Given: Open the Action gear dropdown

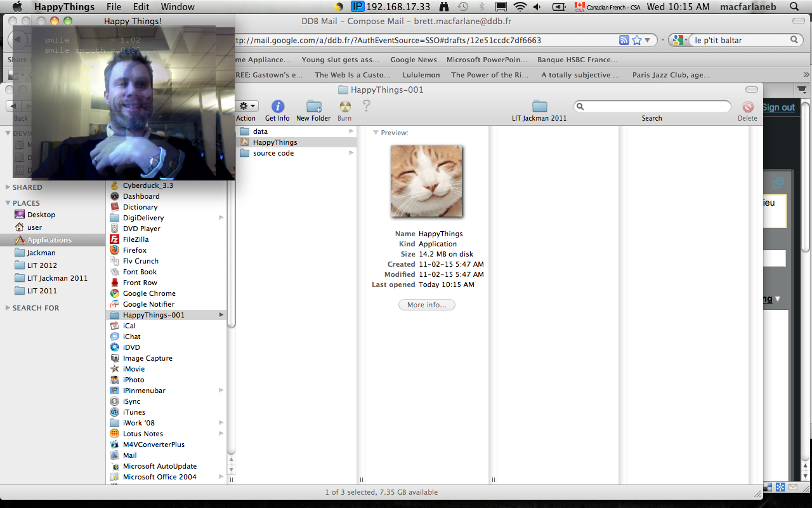Looking at the screenshot, I should [247, 106].
